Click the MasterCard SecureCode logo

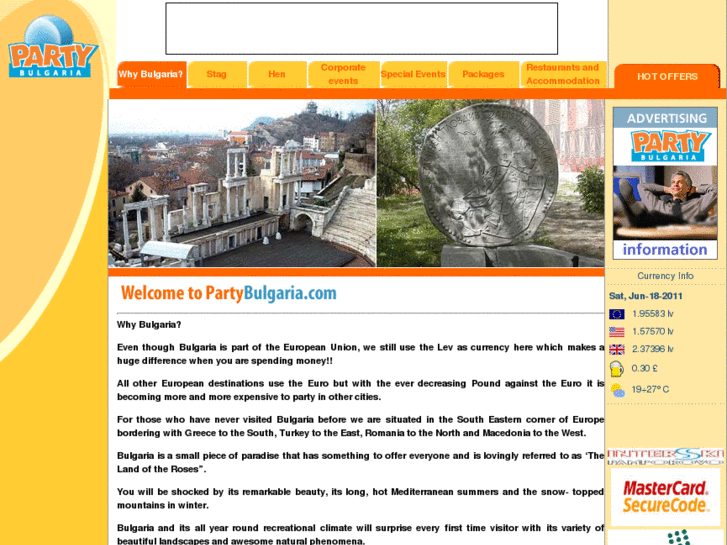[665, 497]
